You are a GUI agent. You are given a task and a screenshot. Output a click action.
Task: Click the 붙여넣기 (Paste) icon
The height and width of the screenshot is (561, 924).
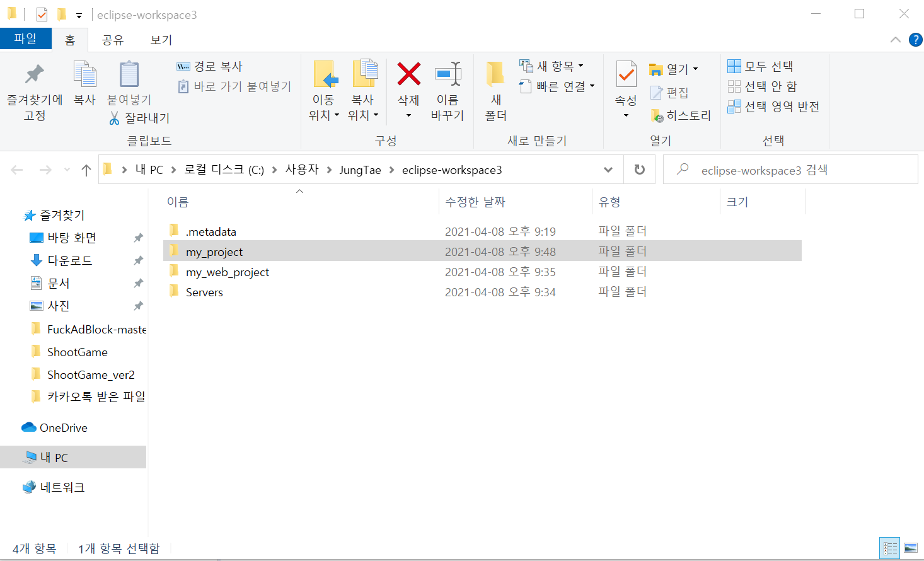click(x=128, y=83)
